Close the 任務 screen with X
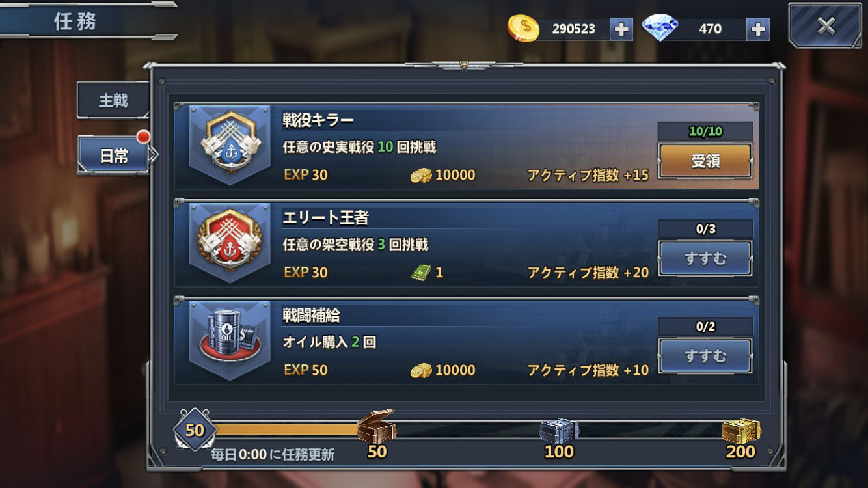This screenshot has width=868, height=488. [826, 26]
